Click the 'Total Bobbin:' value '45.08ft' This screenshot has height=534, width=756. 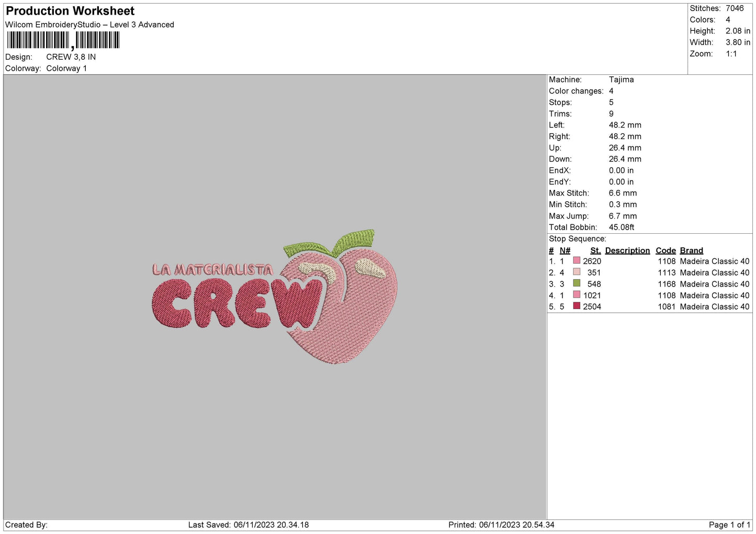(x=622, y=228)
